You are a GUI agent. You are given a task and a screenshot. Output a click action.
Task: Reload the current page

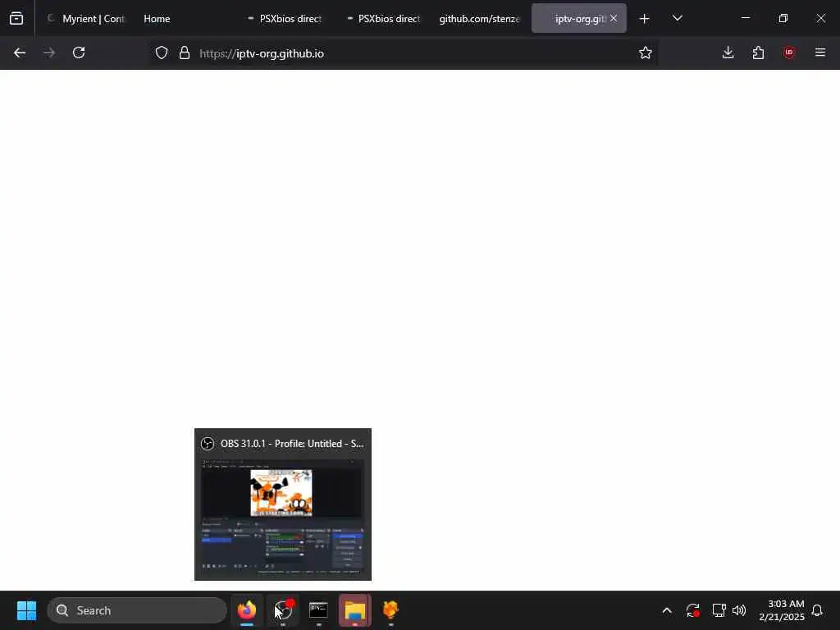79,52
